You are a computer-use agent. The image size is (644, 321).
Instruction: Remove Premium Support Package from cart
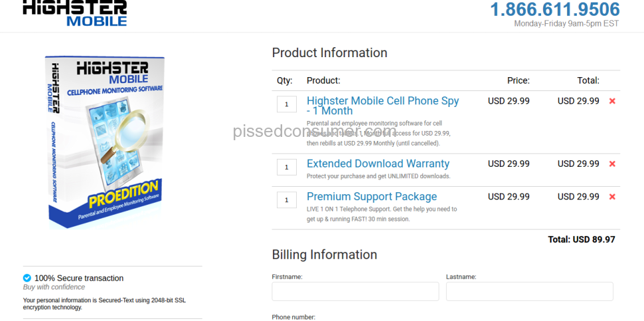(x=612, y=197)
